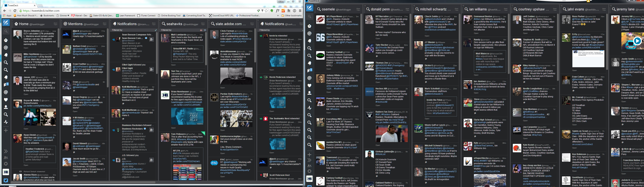Click the HB account avatar in Chrome TweetDeck sidebar
The height and width of the screenshot is (187, 644).
[x=6, y=172]
